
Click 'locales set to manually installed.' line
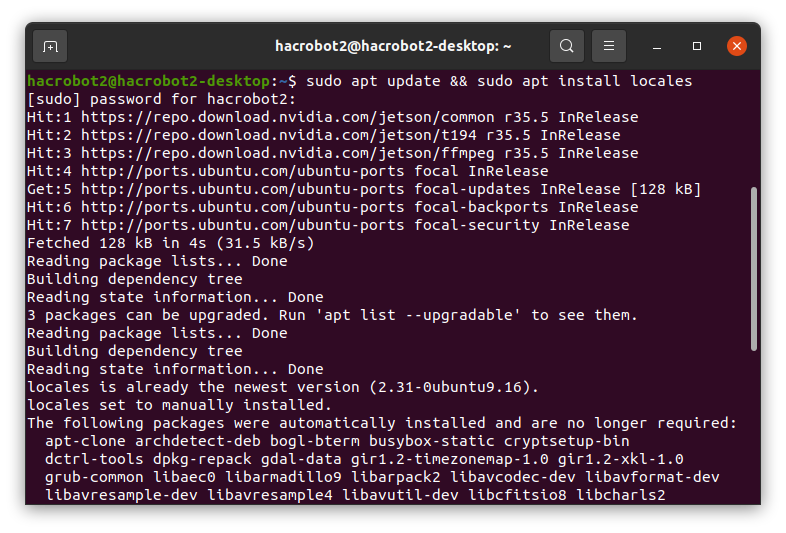coord(179,405)
